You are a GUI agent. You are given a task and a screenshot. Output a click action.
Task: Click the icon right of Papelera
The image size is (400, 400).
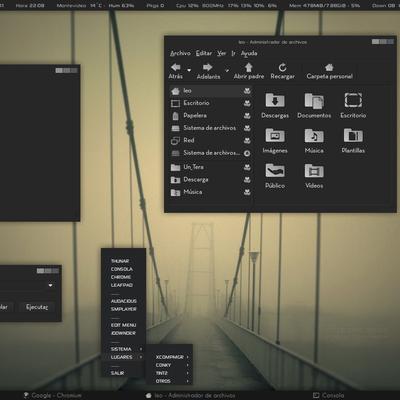point(247,116)
